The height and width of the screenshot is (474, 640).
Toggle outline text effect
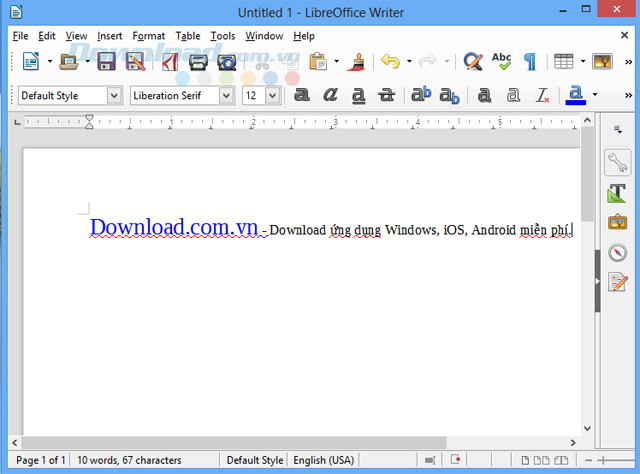513,95
